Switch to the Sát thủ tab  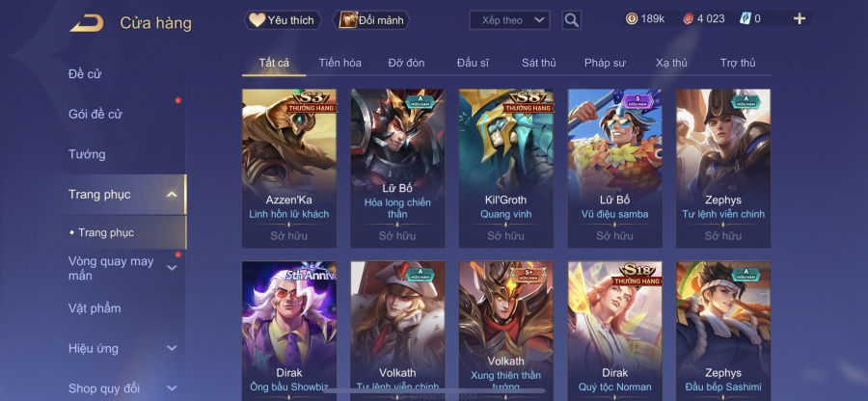coord(538,63)
